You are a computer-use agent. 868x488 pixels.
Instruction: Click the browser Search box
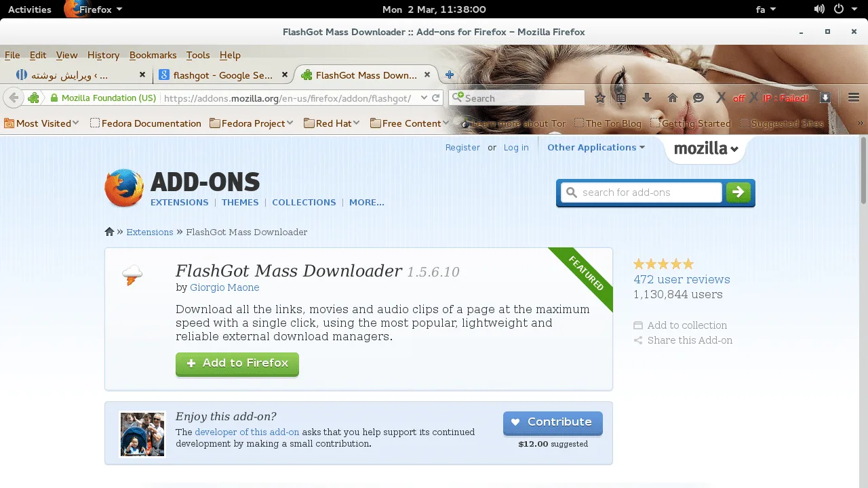[x=518, y=98]
